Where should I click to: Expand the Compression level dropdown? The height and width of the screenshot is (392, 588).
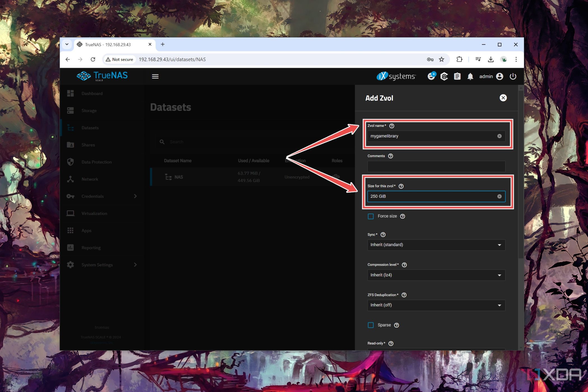tap(436, 275)
